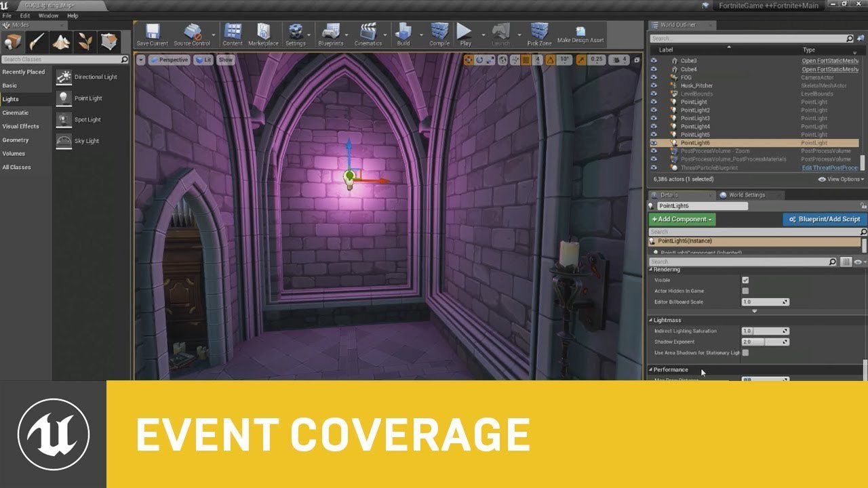Select the scale transform tool in viewport

click(x=490, y=60)
